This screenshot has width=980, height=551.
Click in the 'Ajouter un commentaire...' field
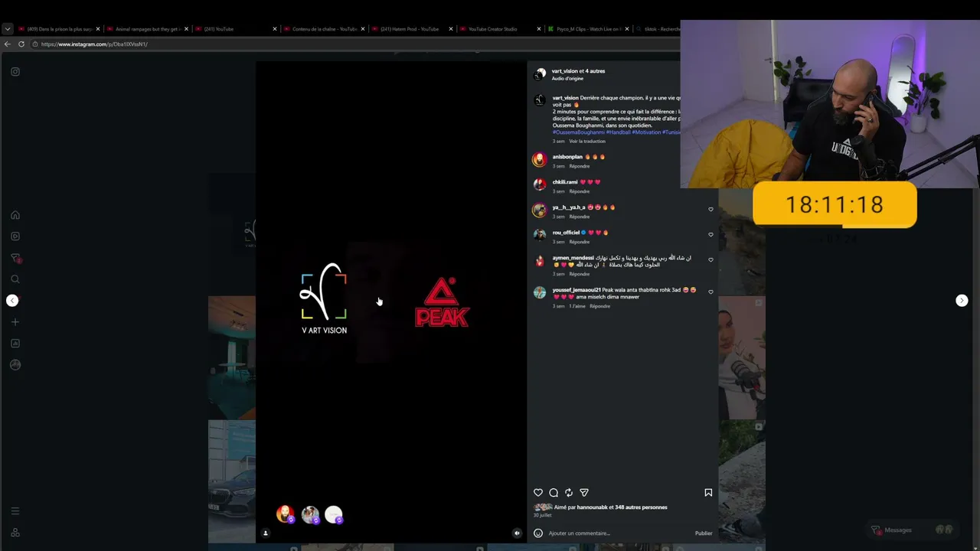point(619,533)
